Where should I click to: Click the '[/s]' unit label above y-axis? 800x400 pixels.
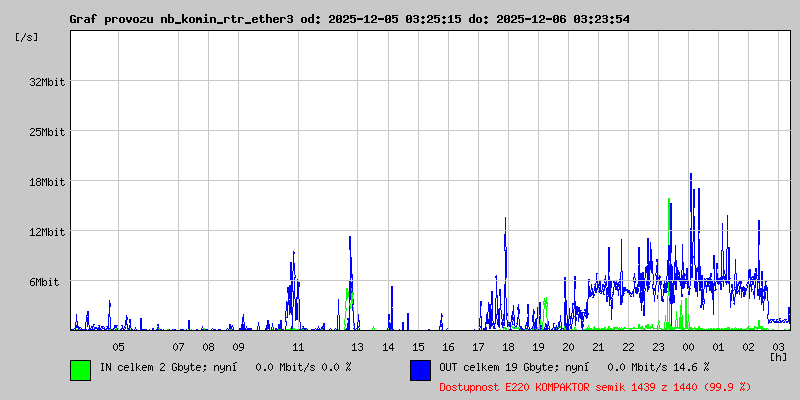(27, 37)
